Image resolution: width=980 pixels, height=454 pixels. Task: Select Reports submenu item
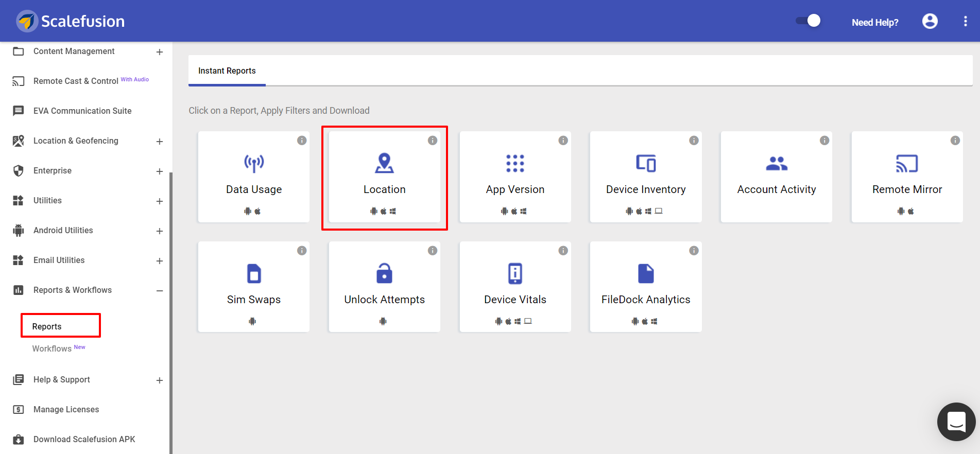[x=47, y=326]
